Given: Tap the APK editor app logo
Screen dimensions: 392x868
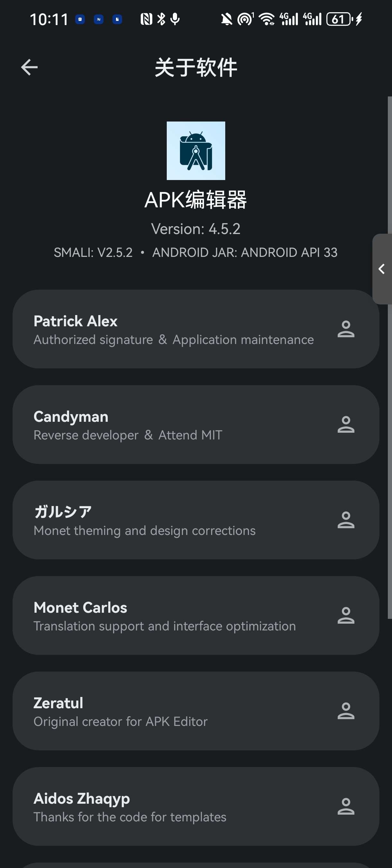Looking at the screenshot, I should click(196, 151).
